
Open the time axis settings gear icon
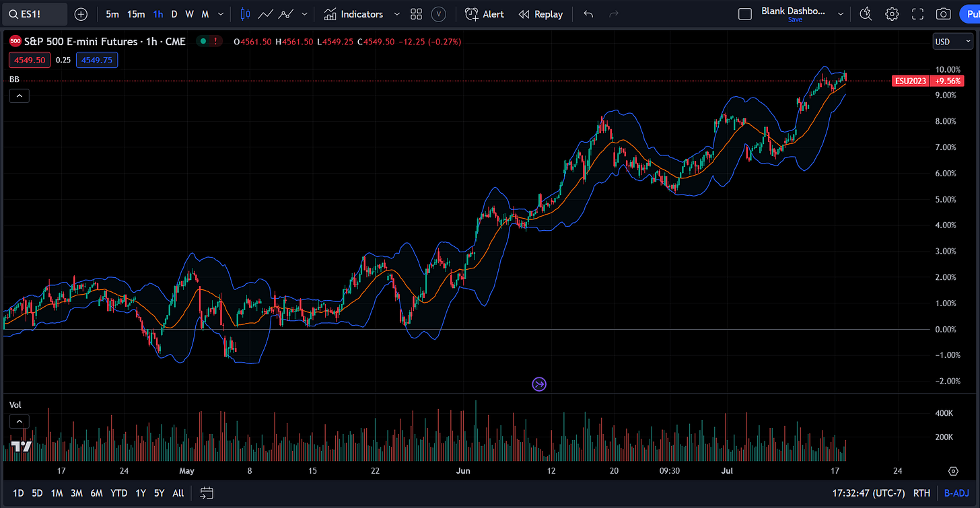(953, 471)
